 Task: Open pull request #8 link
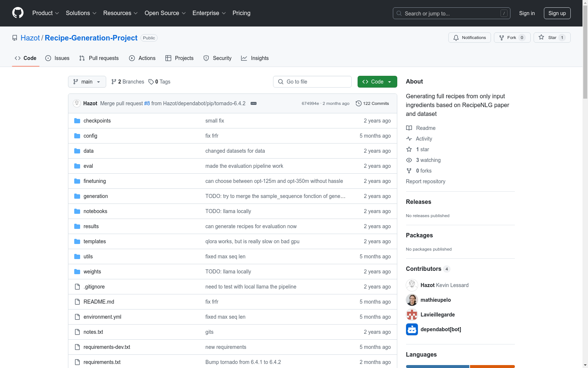click(x=147, y=103)
